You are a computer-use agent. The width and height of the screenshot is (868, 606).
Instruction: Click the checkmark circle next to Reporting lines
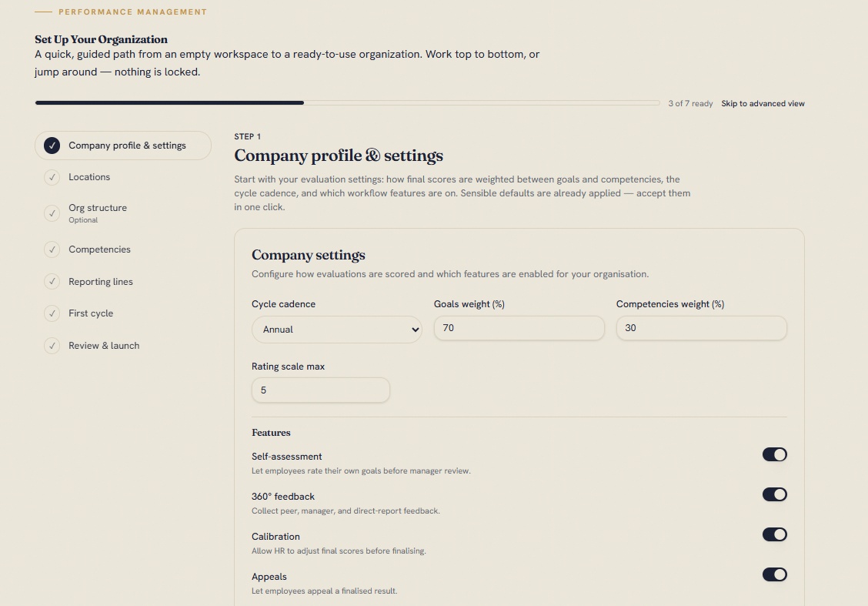point(52,281)
